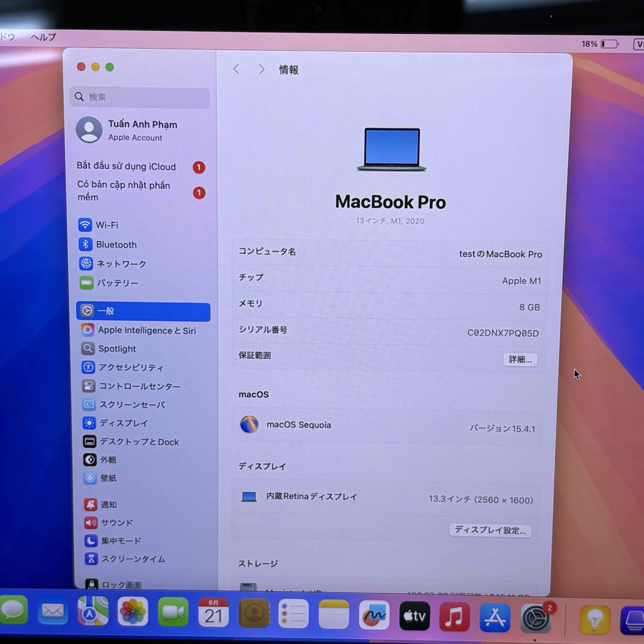Open Bắt đầu sử dụng iCloud notice
This screenshot has width=644, height=644.
[141, 166]
